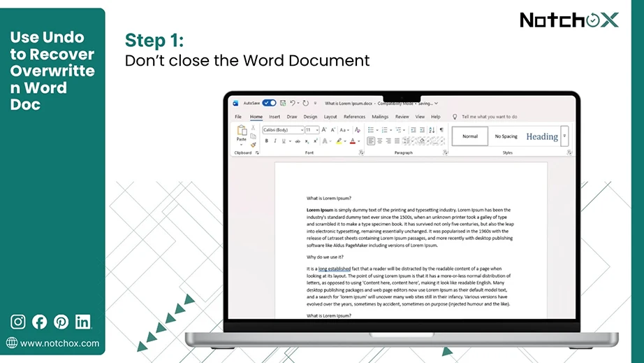Click the Cut scissors icon
Image resolution: width=644 pixels, height=363 pixels.
point(253,127)
